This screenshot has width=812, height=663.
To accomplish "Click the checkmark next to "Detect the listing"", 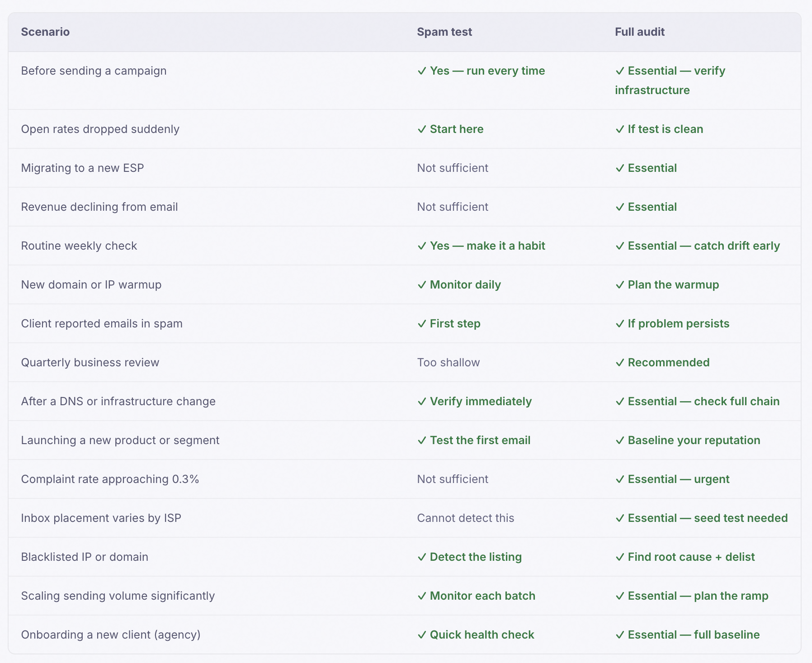I will click(x=421, y=557).
